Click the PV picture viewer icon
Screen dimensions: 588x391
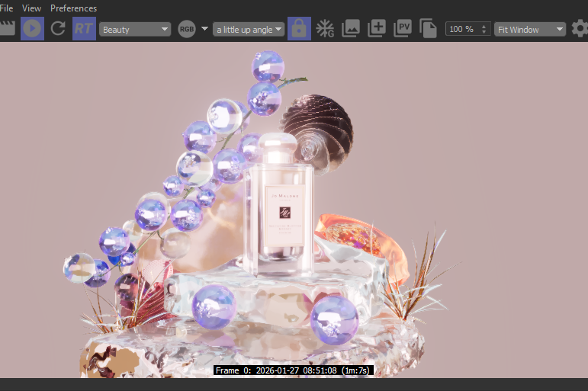click(x=403, y=29)
